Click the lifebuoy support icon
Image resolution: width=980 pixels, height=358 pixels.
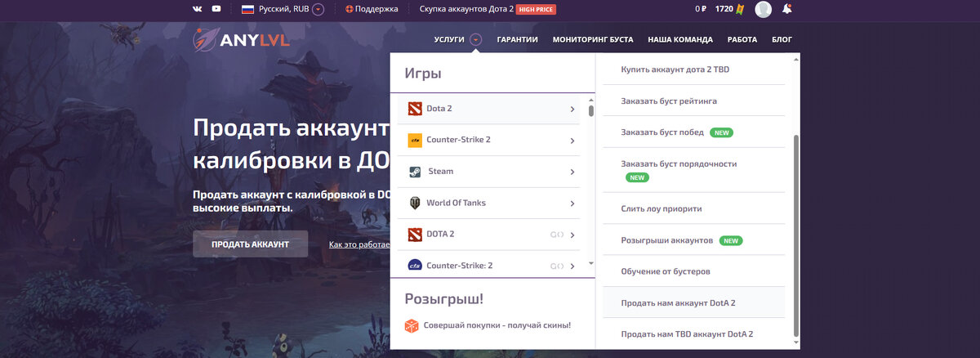[350, 9]
